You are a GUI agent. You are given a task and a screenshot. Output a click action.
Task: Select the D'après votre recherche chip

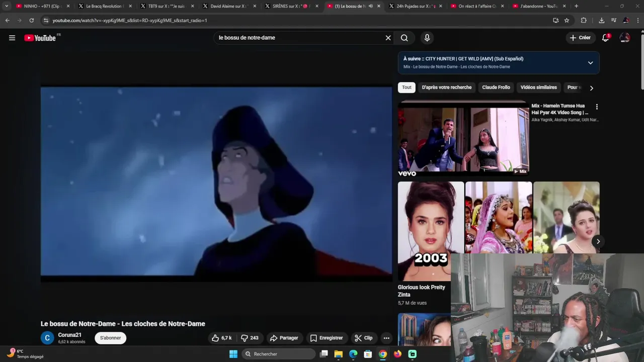coord(447,87)
